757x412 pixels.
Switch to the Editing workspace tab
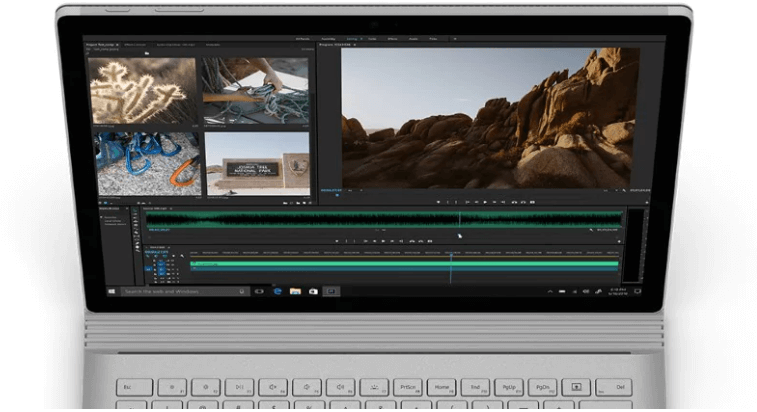352,39
